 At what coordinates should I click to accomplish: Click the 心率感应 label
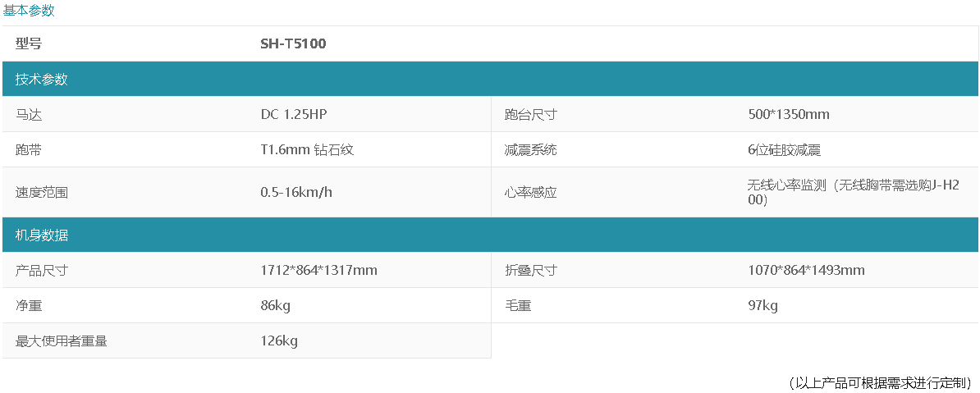click(531, 193)
